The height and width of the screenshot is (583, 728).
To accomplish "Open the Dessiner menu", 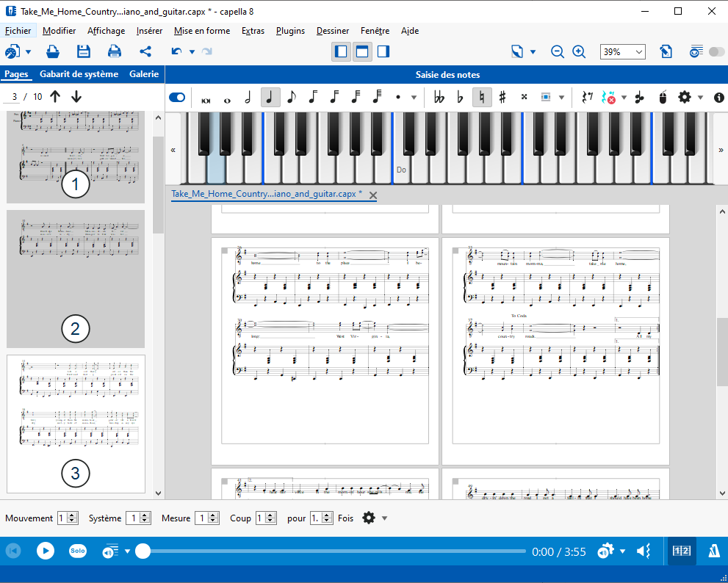I will tap(333, 31).
